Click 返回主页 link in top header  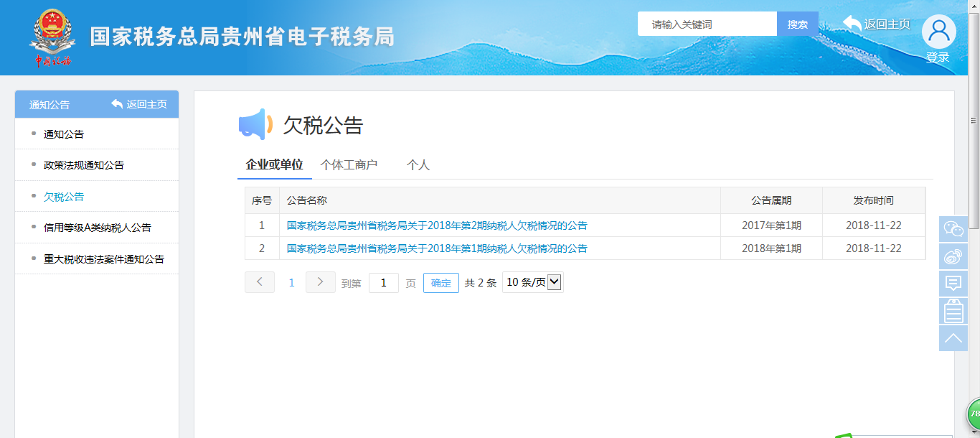(x=887, y=24)
